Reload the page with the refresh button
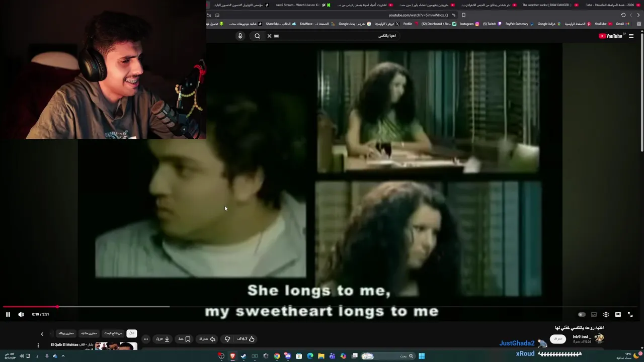Image resolution: width=644 pixels, height=362 pixels. coord(623,15)
